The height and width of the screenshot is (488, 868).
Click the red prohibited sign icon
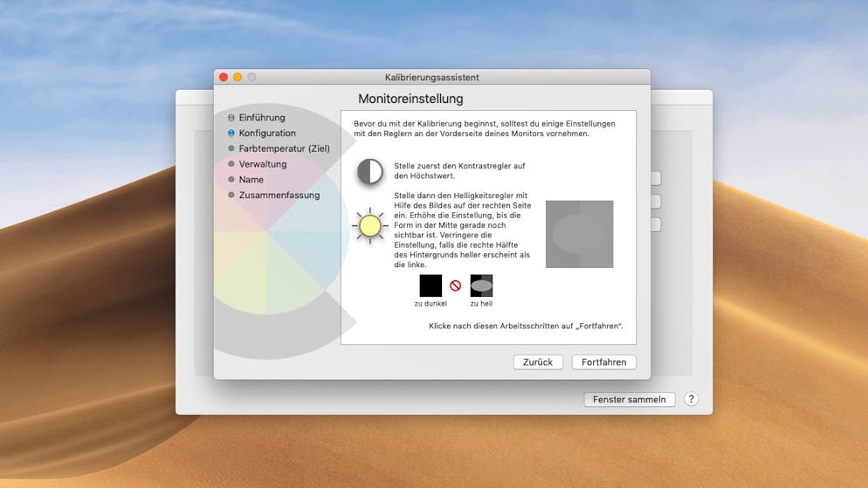pyautogui.click(x=456, y=285)
